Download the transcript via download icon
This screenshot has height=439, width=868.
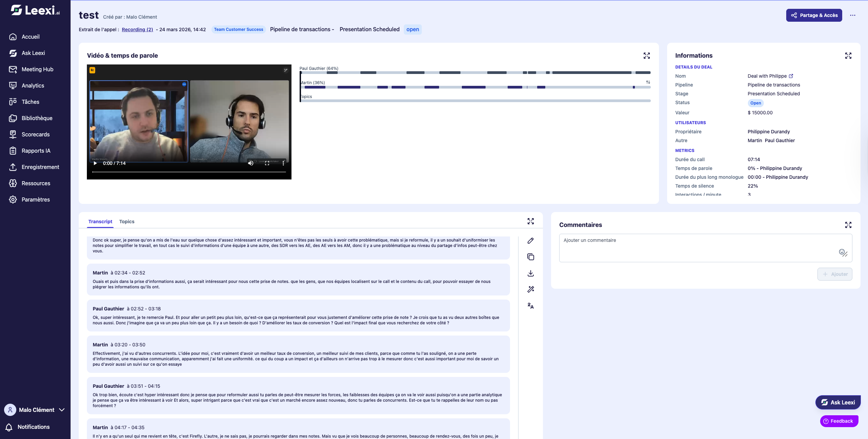click(x=531, y=273)
